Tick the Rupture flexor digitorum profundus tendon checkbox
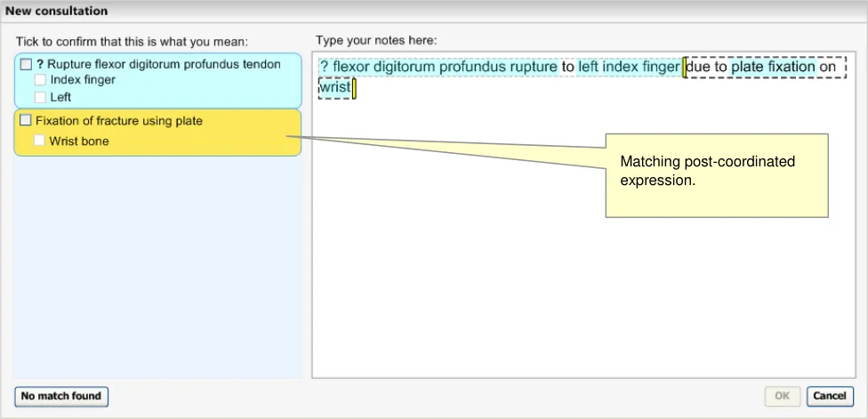The height and width of the screenshot is (419, 868). 26,65
